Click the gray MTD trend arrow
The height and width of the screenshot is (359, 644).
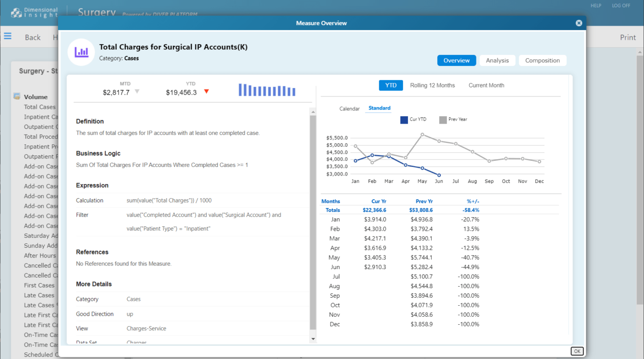(x=137, y=92)
